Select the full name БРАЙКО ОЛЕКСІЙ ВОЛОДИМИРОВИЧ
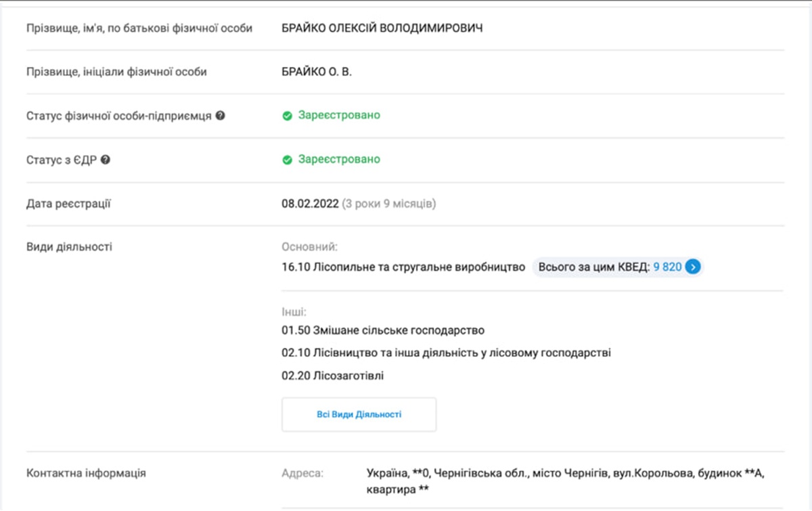This screenshot has width=812, height=511. (382, 28)
